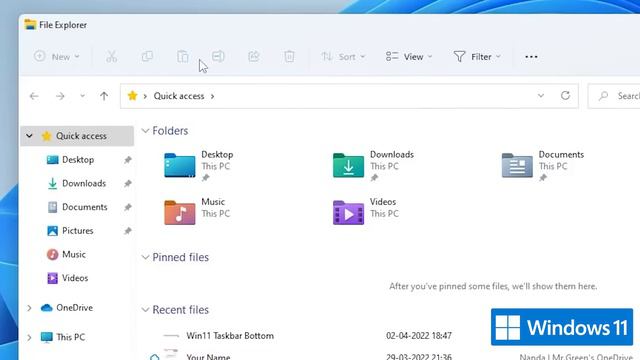Click the pin icon beside sidebar Documents
This screenshot has height=360, width=640.
[128, 207]
